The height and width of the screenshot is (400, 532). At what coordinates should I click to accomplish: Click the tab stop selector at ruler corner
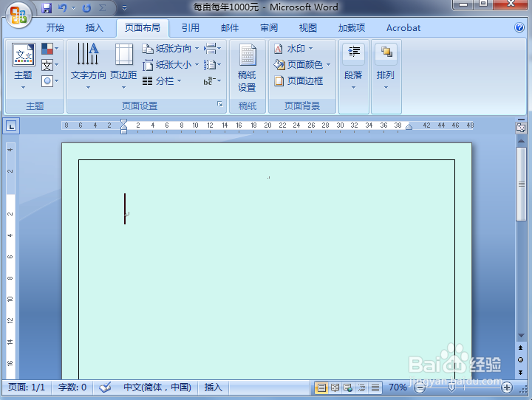pyautogui.click(x=11, y=126)
